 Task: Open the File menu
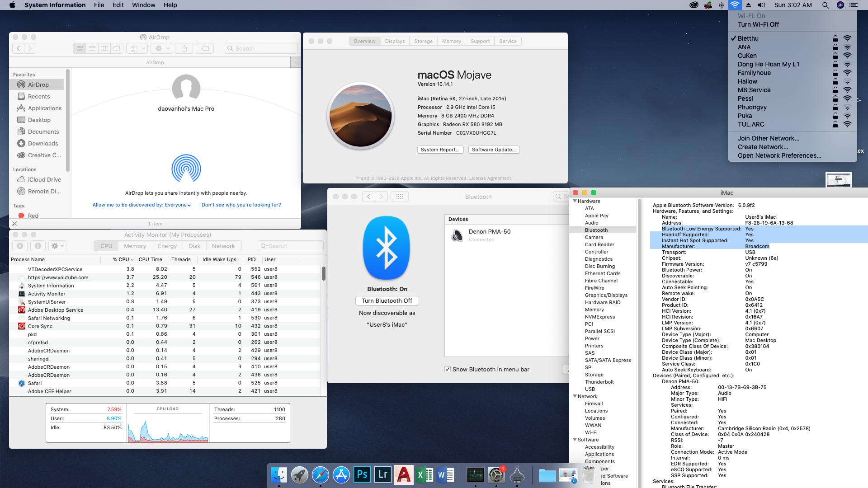tap(99, 5)
